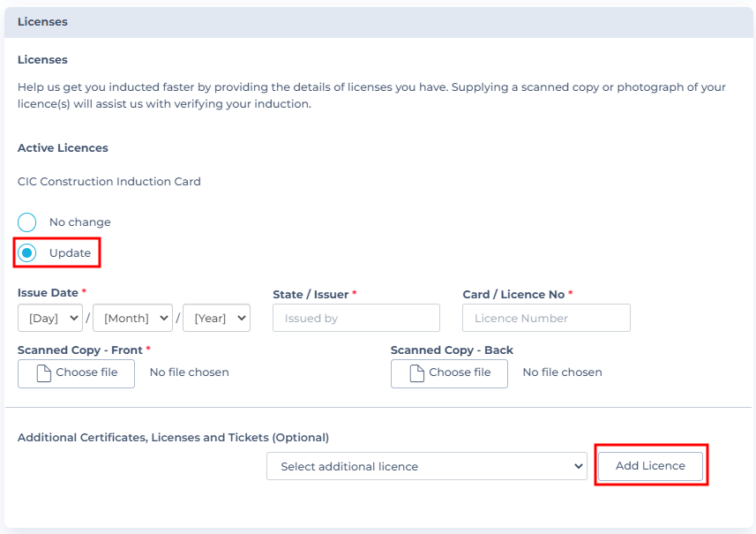The height and width of the screenshot is (534, 756).
Task: Click the Additional Certificates, Licenses and Tickets heading
Action: click(173, 438)
